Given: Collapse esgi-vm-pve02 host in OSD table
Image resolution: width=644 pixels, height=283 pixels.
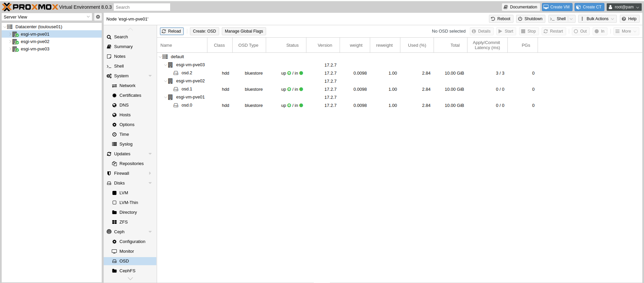Looking at the screenshot, I should tap(165, 81).
